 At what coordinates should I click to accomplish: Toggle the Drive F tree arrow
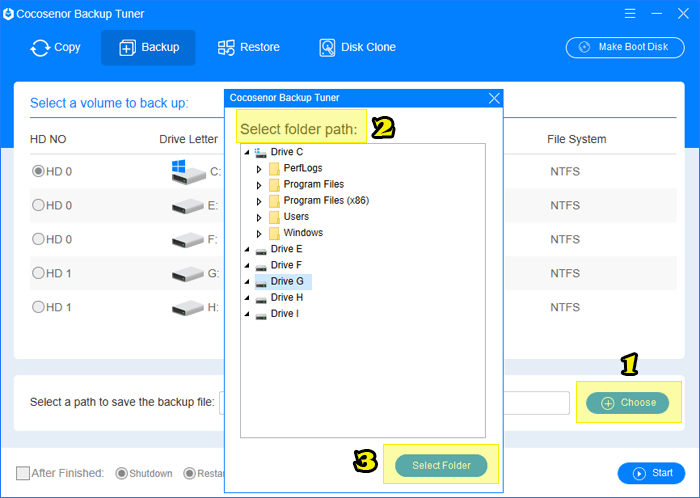pyautogui.click(x=247, y=266)
